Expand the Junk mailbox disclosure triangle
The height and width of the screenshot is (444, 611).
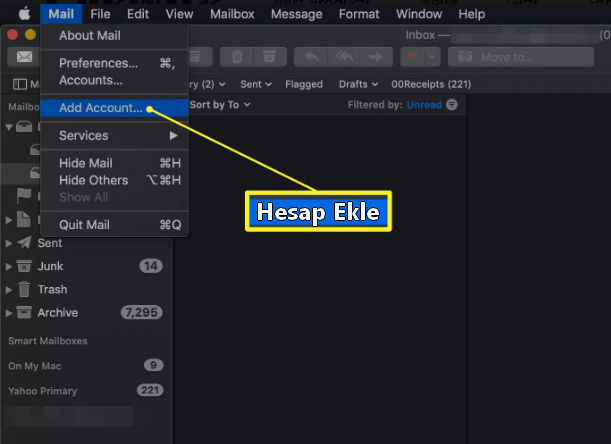(10, 266)
